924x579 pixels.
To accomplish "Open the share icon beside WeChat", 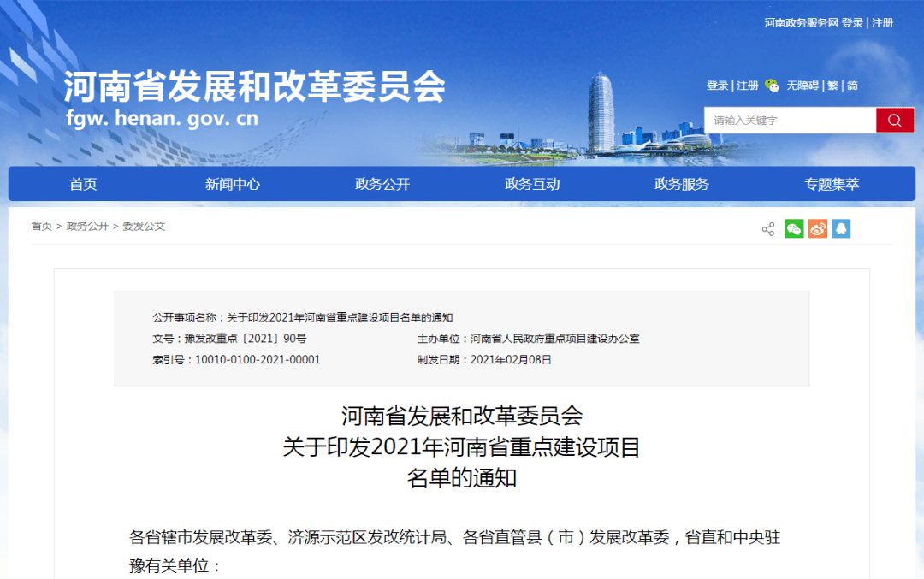I will click(768, 229).
